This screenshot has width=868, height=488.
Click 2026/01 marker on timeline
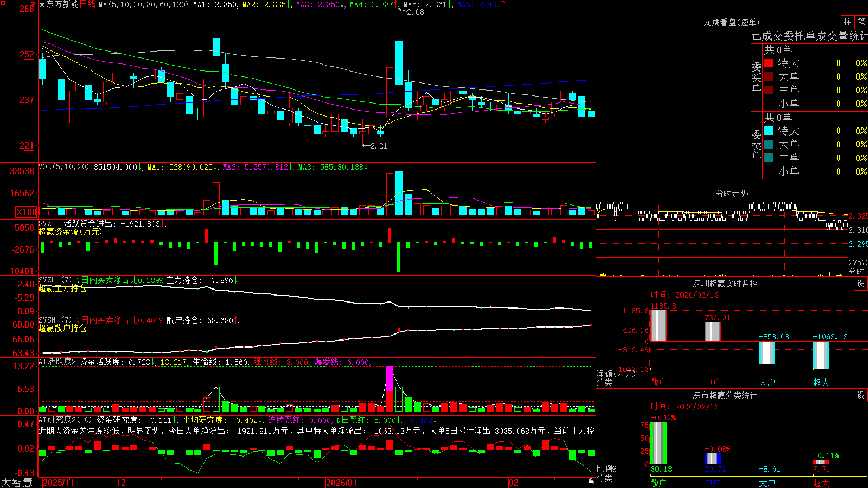341,483
